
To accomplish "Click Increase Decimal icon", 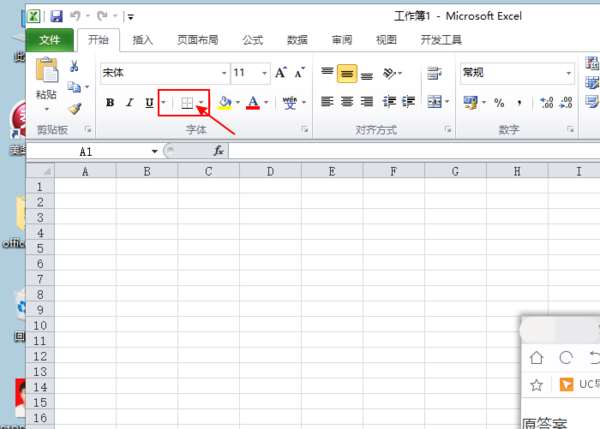I will click(546, 103).
